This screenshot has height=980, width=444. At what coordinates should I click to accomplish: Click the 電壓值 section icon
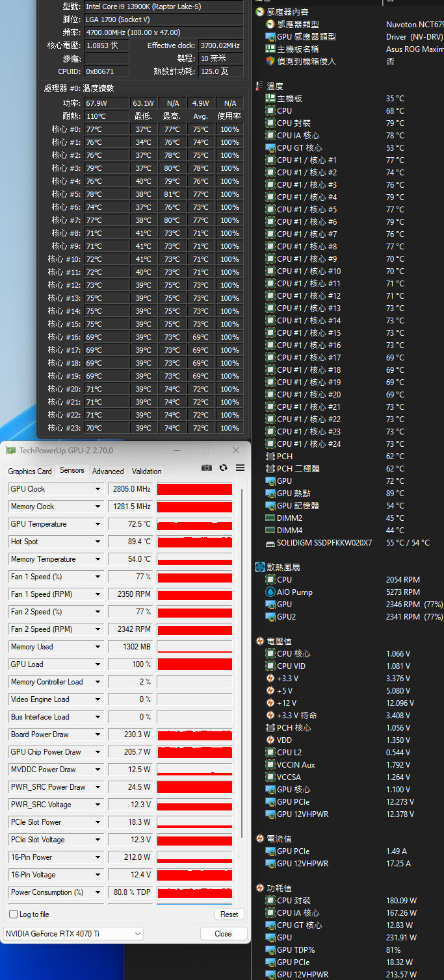point(260,641)
